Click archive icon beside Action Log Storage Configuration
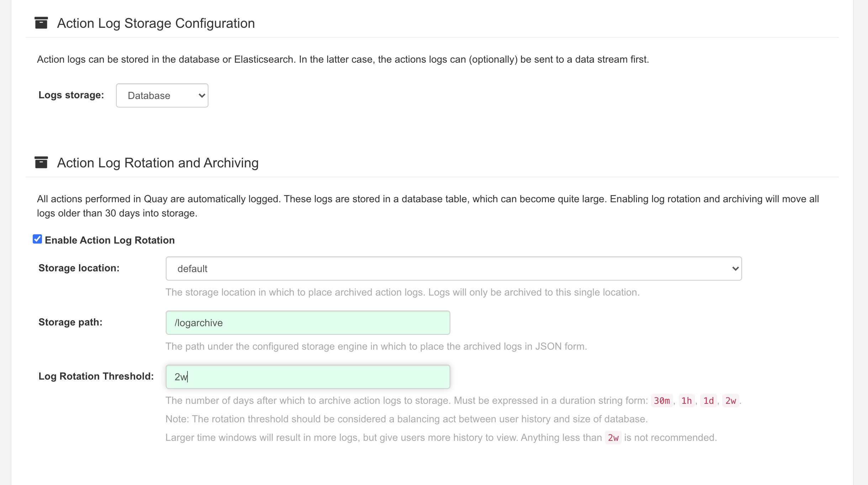This screenshot has height=485, width=868. 41,23
